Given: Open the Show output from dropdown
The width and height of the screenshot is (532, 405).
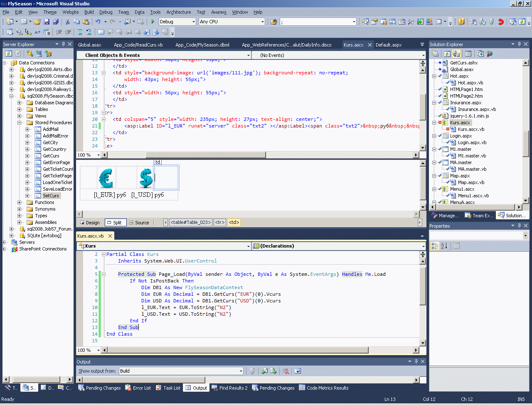Looking at the screenshot, I should (x=241, y=371).
